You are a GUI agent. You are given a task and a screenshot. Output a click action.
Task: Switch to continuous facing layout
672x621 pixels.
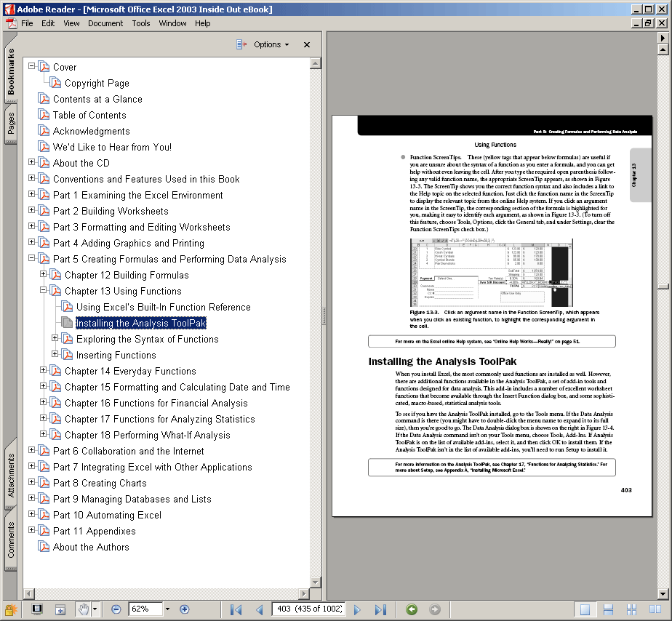[631, 609]
